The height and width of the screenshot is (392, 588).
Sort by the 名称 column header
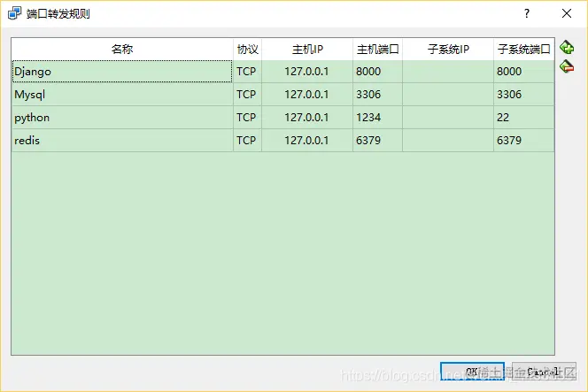[122, 49]
